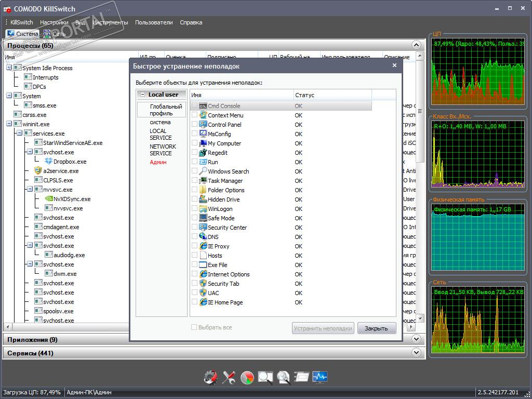The image size is (532, 399).
Task: Open the Инструменты menu
Action: point(110,22)
